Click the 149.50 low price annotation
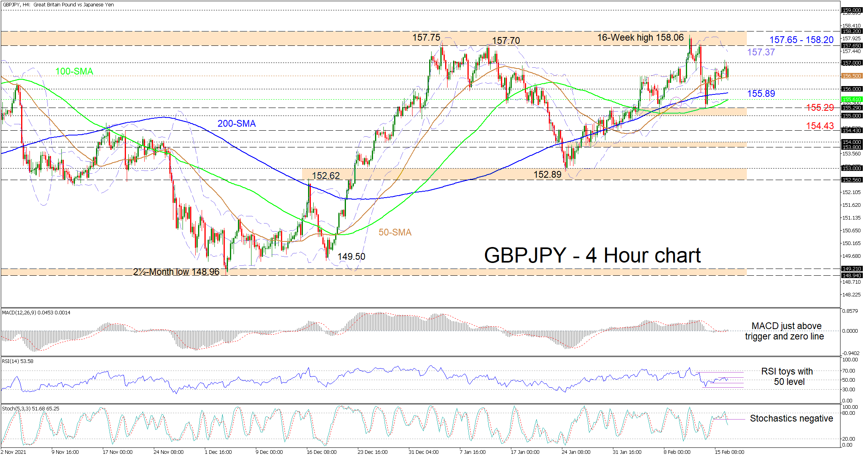This screenshot has height=457, width=868. pos(351,257)
